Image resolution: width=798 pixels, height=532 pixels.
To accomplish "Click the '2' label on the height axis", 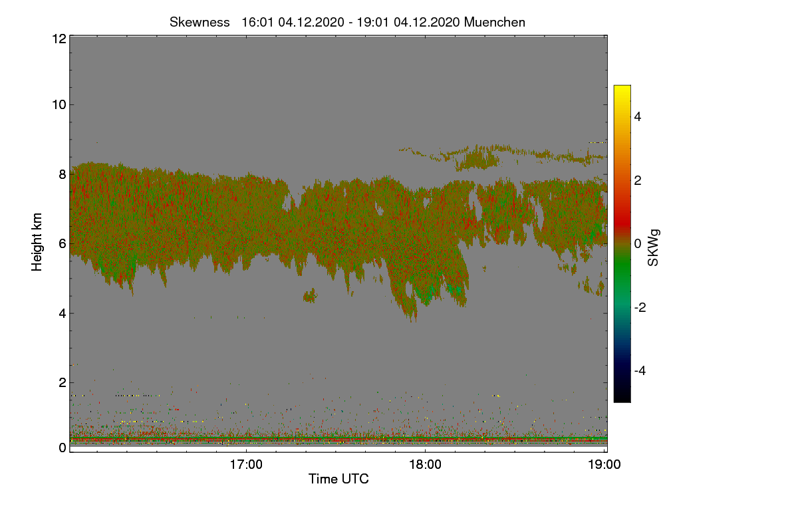I will click(x=62, y=382).
